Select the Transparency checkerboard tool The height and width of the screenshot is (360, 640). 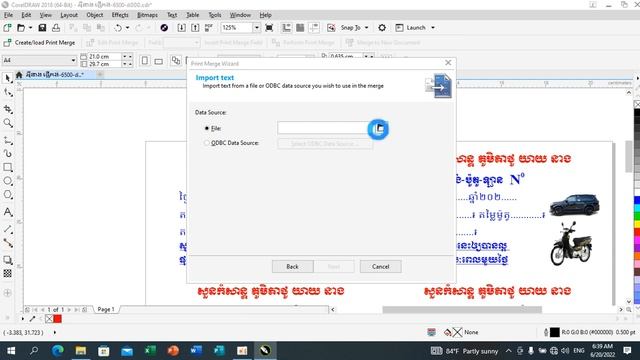click(x=8, y=273)
